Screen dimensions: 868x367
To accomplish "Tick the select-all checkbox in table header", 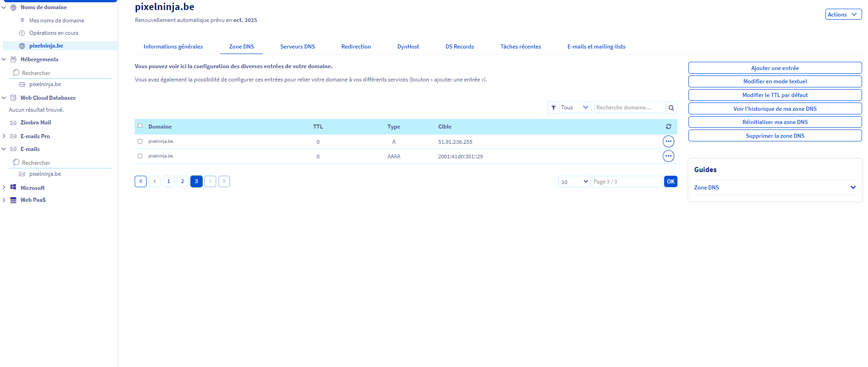I will (140, 125).
